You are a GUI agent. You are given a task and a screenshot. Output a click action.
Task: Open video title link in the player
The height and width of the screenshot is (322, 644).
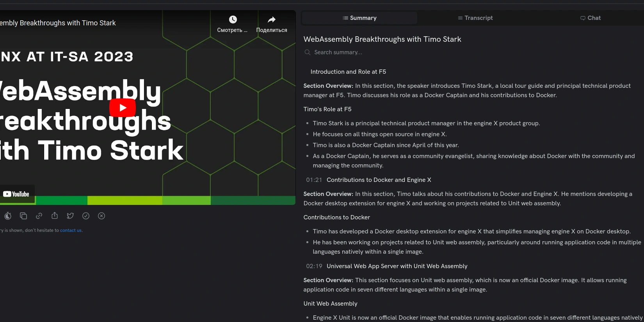pyautogui.click(x=59, y=23)
